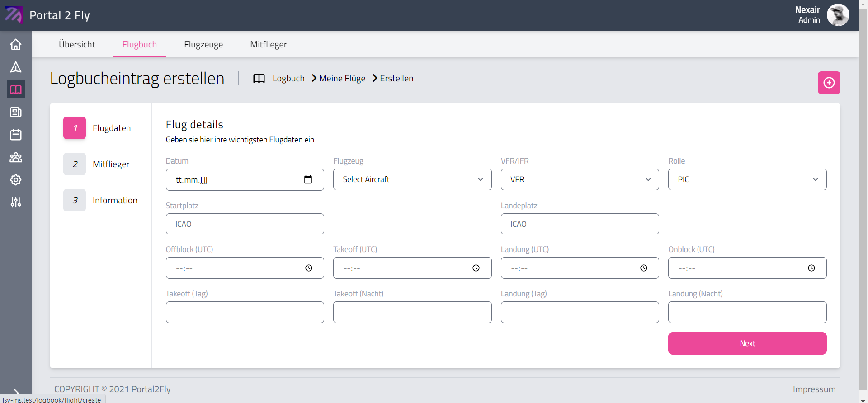Click the Meine Flüge breadcrumb link

point(342,78)
